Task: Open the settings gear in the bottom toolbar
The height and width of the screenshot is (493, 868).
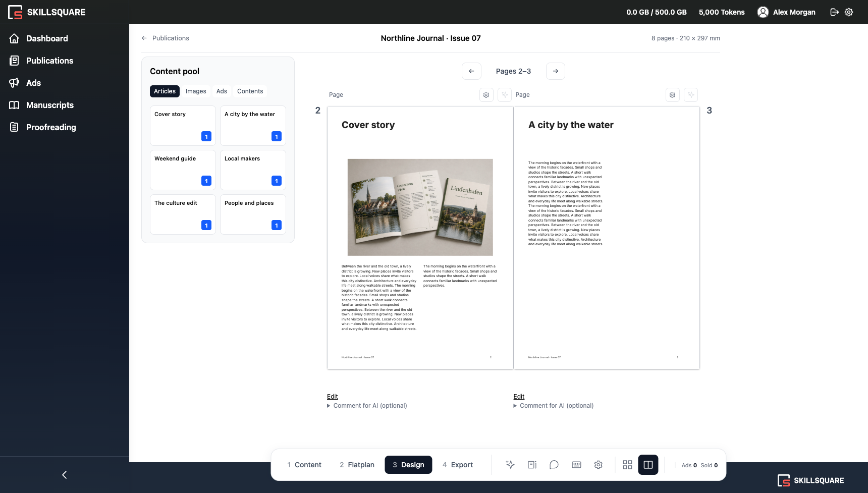Action: (599, 465)
